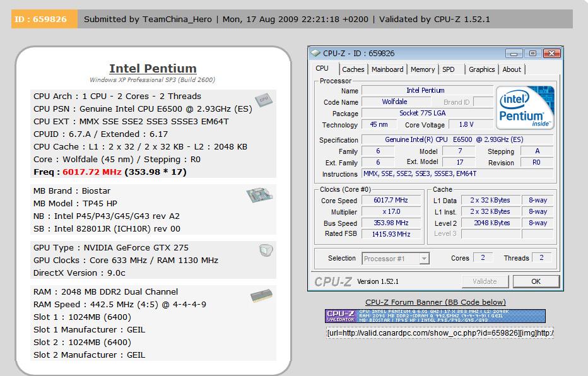Viewport: 588px width, 376px height.
Task: Click the Instructions field MMX, SSE, SSE2
Action: coord(457,173)
